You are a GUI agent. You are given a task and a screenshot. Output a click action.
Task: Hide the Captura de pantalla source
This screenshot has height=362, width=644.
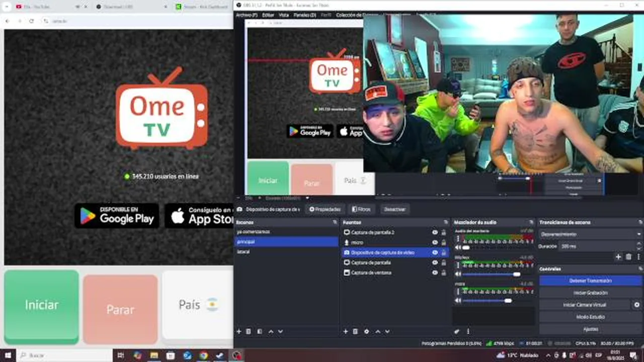tap(435, 262)
